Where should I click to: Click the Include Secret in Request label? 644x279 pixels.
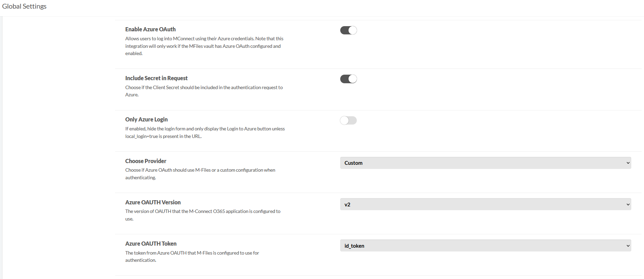point(156,78)
